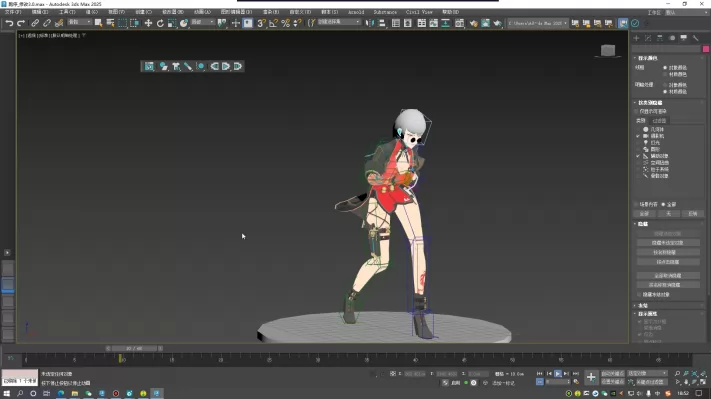Open the 文件(F) File menu
The image size is (711, 399).
point(13,12)
